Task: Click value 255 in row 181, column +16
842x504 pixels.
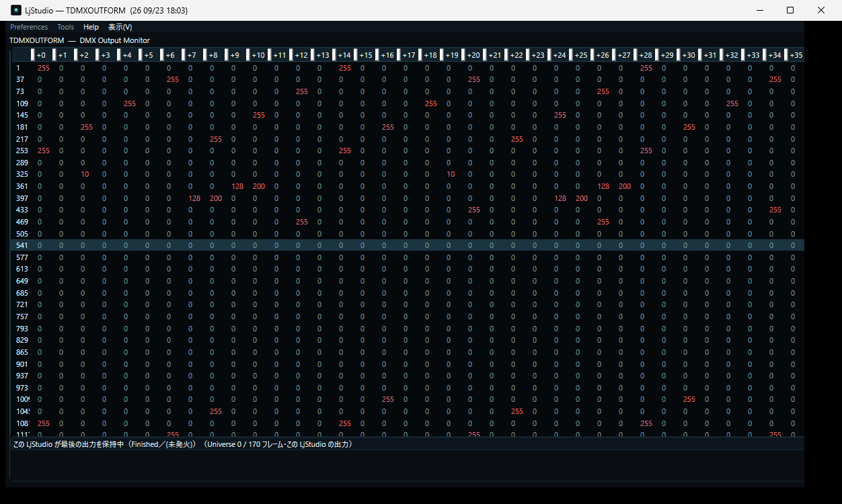Action: pyautogui.click(x=388, y=127)
